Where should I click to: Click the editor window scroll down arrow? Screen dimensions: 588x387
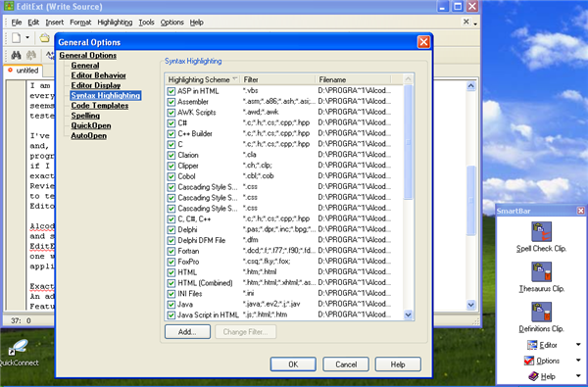tap(471, 305)
